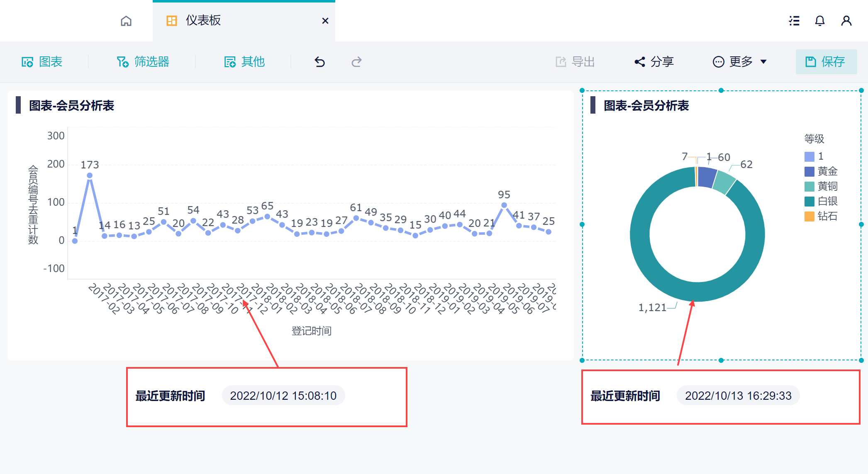Click the undo arrow icon

point(319,62)
